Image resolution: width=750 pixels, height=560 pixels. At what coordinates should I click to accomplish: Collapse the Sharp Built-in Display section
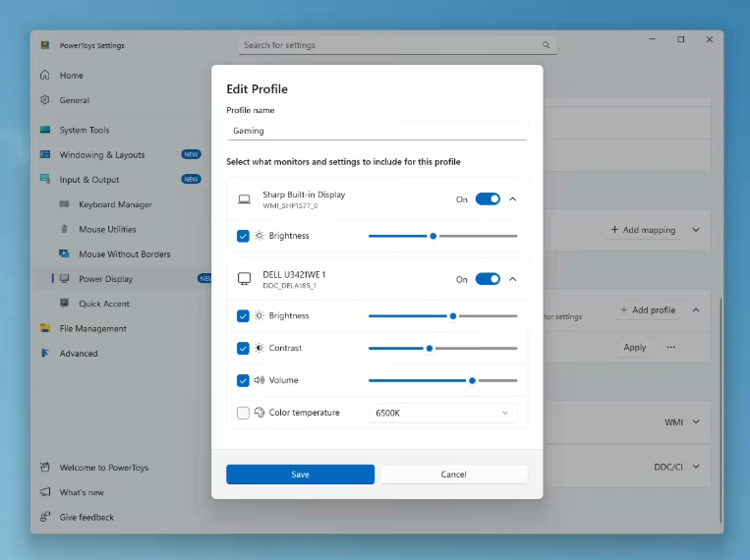pyautogui.click(x=512, y=198)
